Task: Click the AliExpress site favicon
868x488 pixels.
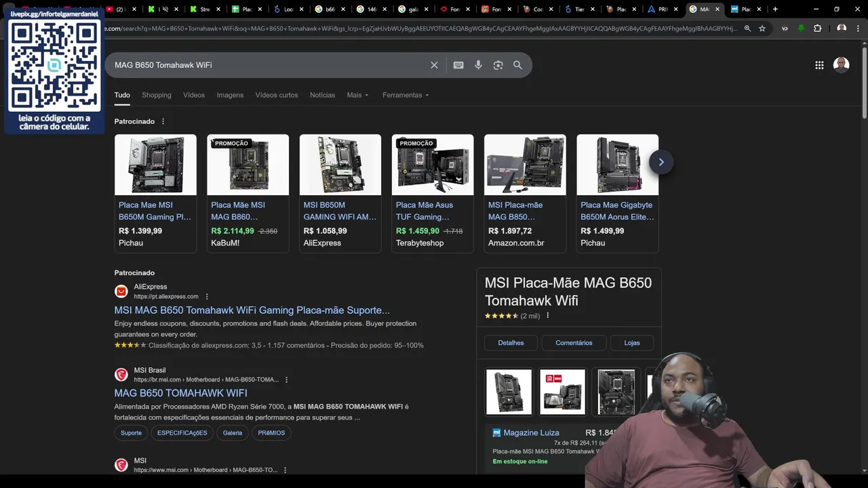Action: coord(121,291)
